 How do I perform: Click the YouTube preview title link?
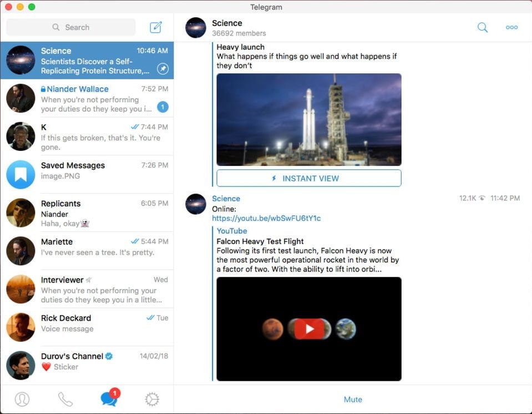(x=232, y=231)
